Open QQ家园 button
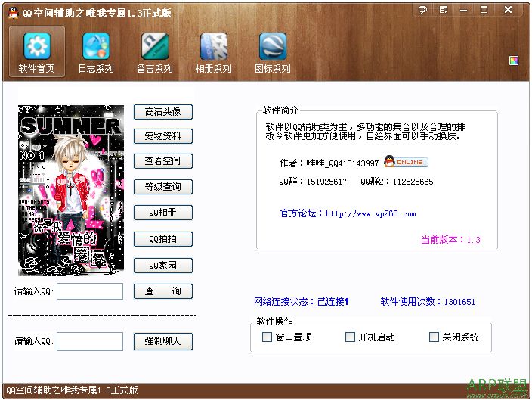The image size is (532, 401). [x=163, y=266]
